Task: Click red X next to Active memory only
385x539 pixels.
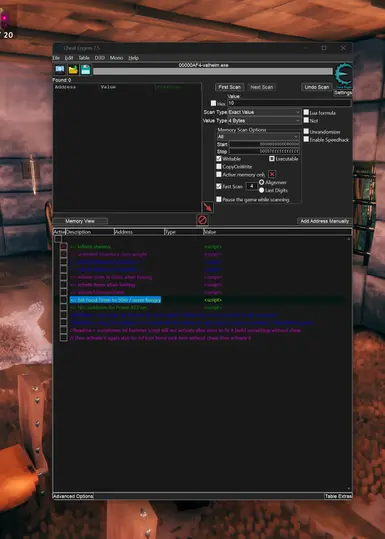Action: (x=272, y=174)
